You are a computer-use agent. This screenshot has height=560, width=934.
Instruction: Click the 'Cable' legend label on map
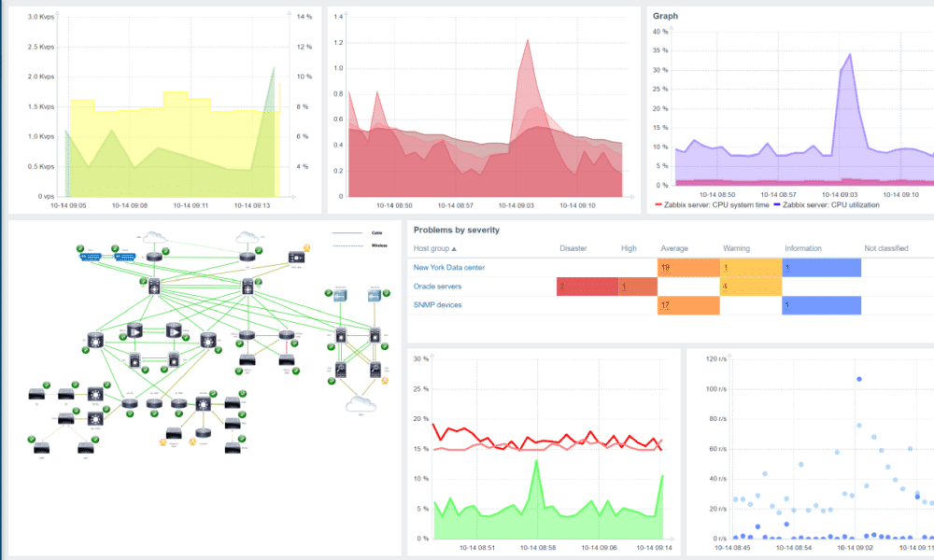[x=376, y=232]
